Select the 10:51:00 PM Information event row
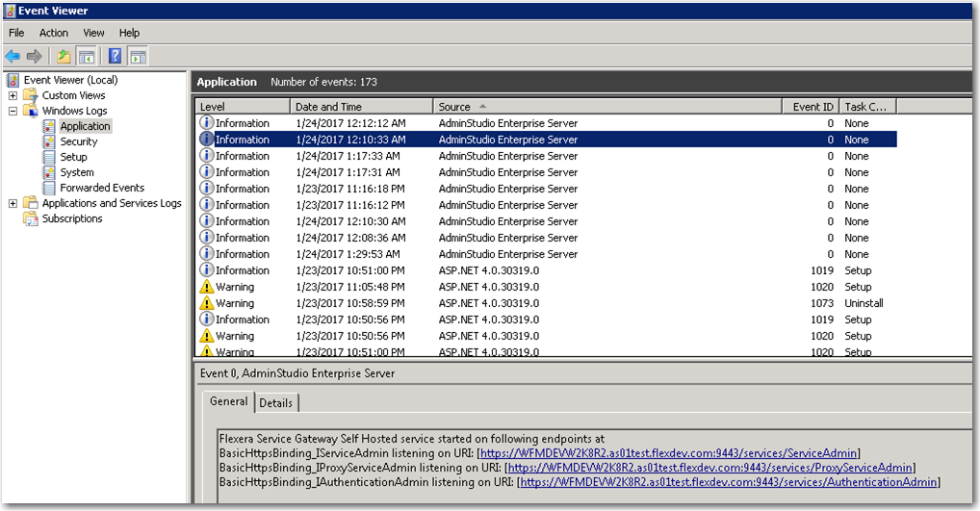Screen dimensions: 980x511 [547, 270]
